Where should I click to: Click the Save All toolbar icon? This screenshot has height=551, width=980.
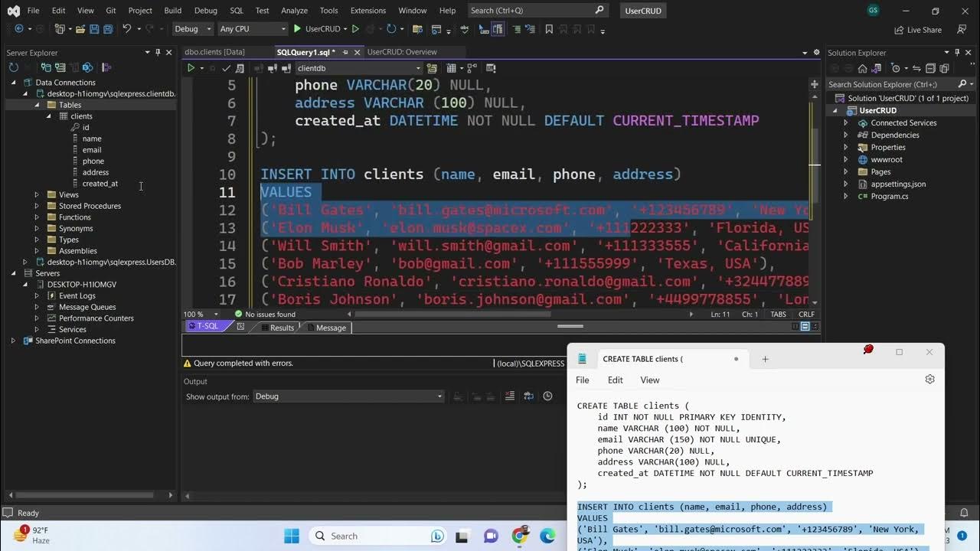(108, 29)
